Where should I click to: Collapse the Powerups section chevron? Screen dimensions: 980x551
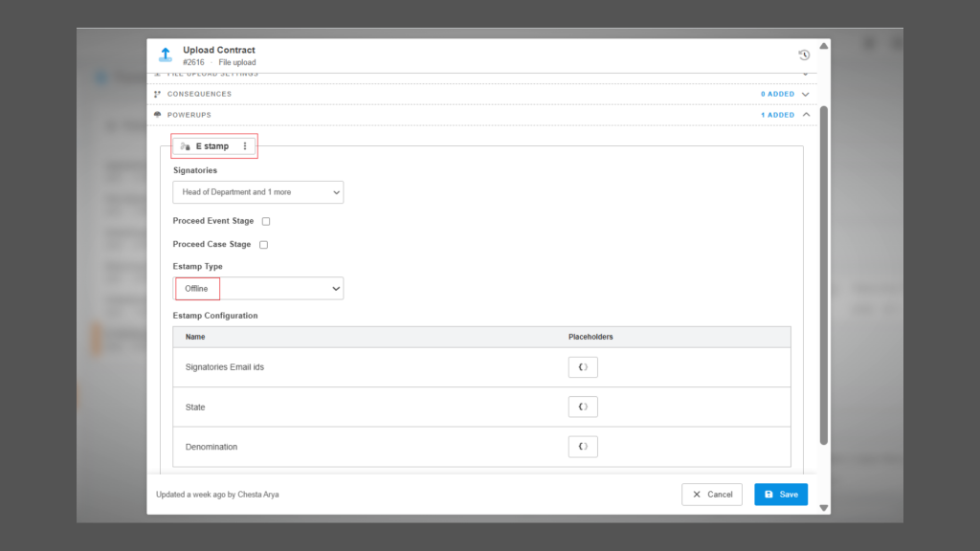tap(805, 115)
